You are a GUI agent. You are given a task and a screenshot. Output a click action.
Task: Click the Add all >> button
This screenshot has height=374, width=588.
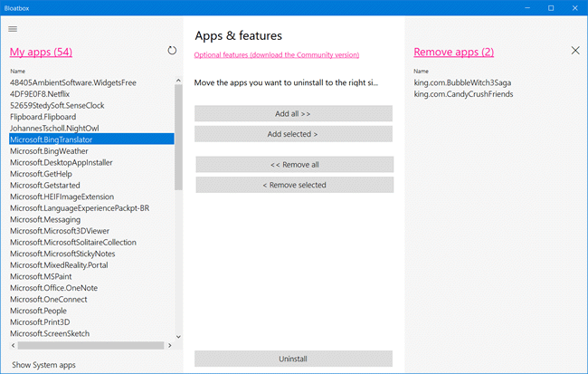pyautogui.click(x=293, y=113)
